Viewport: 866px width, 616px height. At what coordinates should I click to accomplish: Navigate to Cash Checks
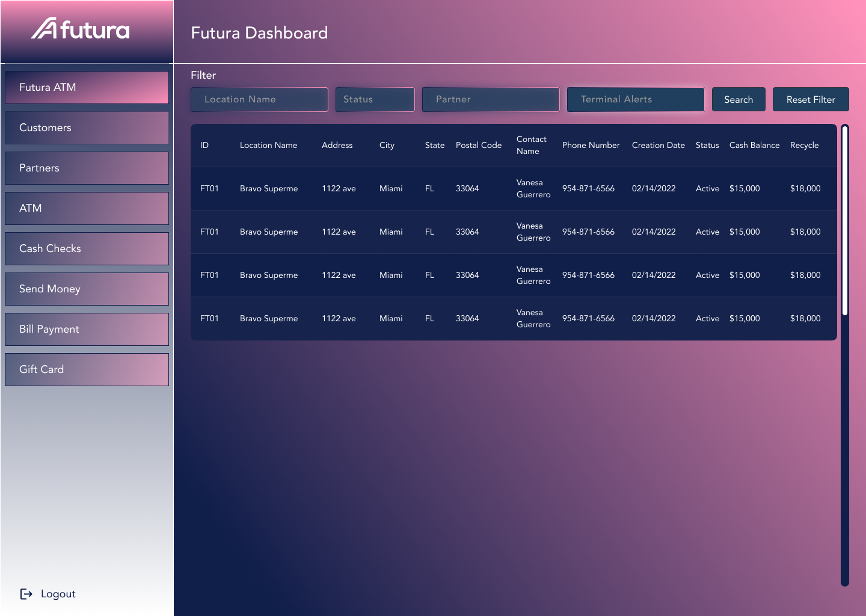tap(87, 248)
